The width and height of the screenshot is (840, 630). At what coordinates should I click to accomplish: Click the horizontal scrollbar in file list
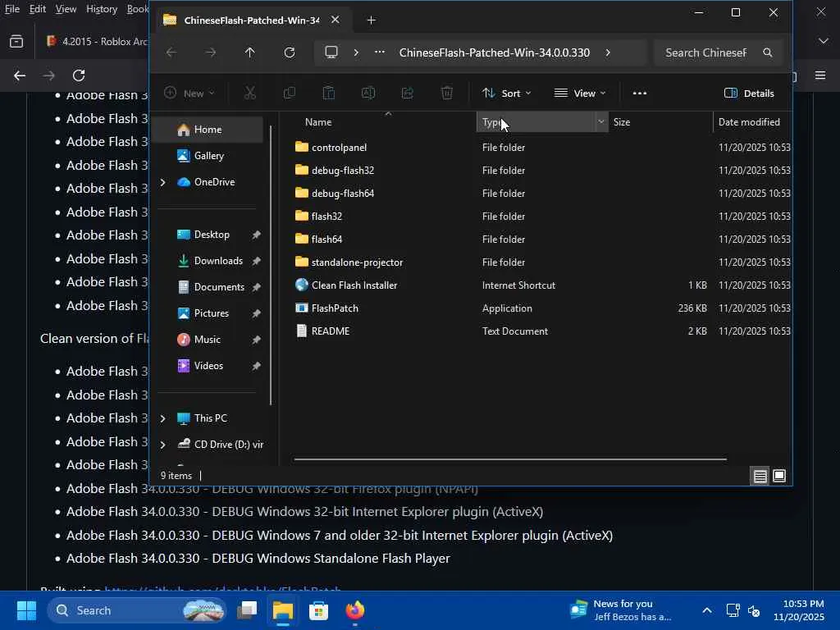tap(510, 459)
